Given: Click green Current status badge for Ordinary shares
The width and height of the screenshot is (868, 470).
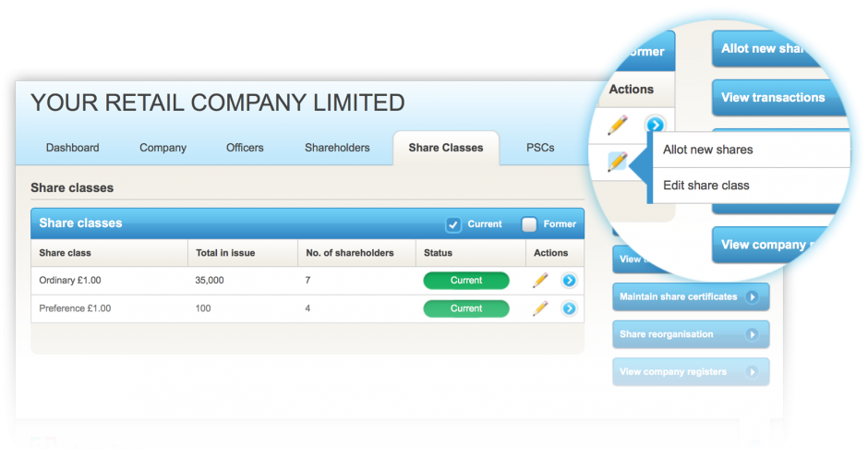Looking at the screenshot, I should (465, 281).
